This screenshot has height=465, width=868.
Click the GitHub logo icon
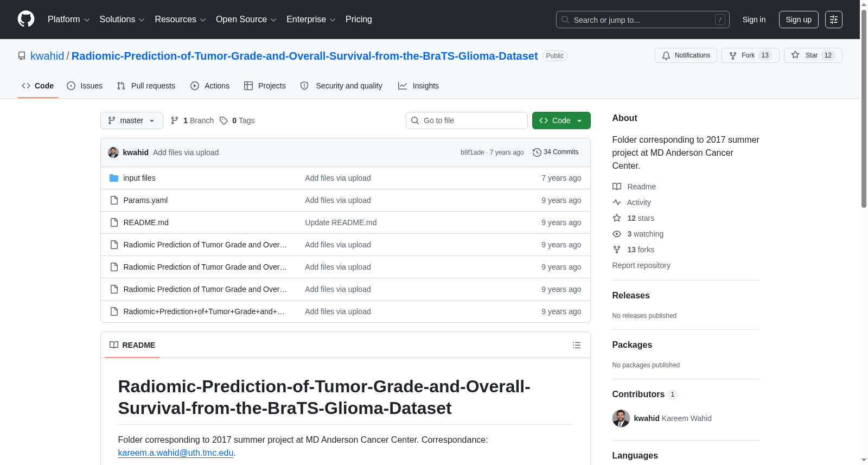pyautogui.click(x=26, y=19)
